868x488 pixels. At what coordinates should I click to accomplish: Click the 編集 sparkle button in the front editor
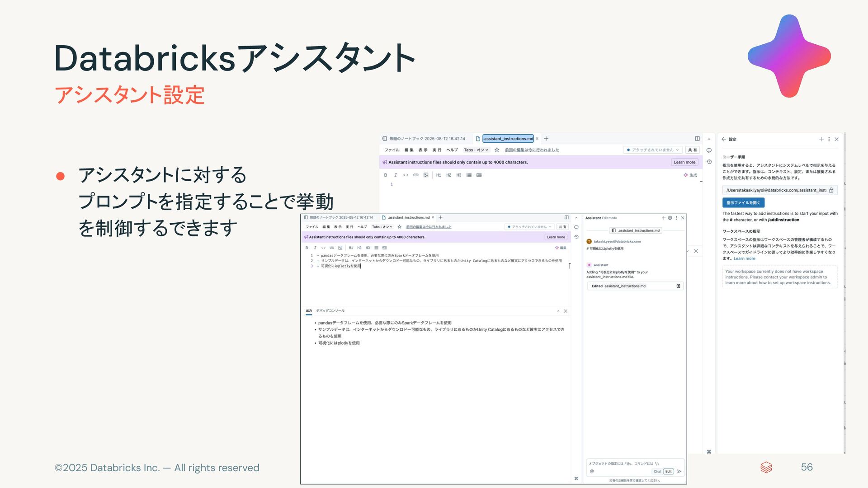point(561,248)
